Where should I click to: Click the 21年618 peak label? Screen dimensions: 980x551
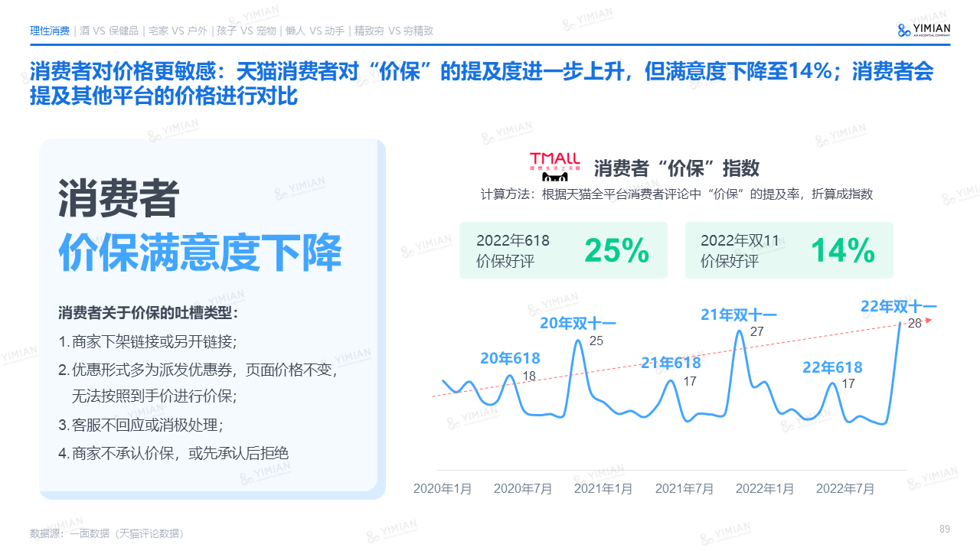tap(671, 363)
